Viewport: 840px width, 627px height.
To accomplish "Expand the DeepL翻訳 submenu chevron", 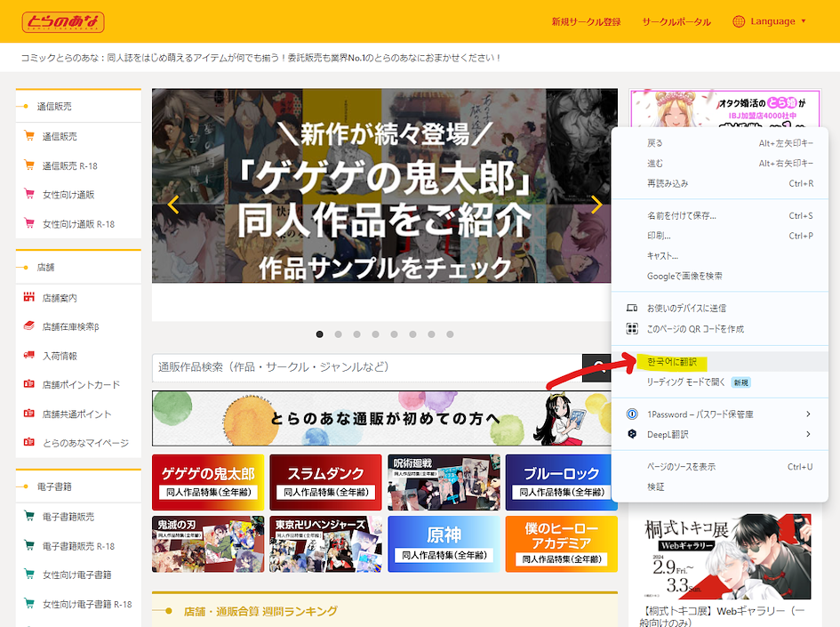I will coord(808,434).
